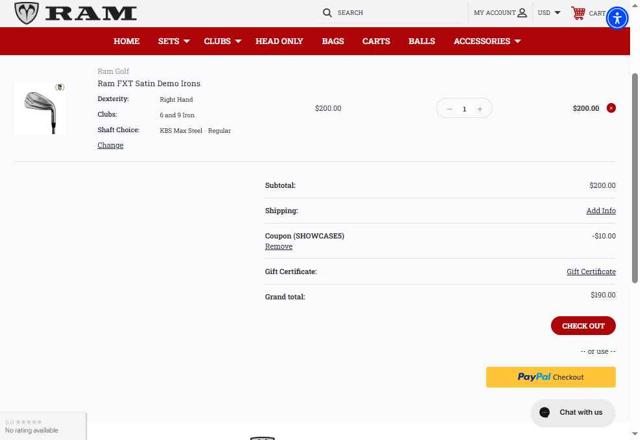Screen dimensions: 640x440
Task: Increase quantity with plus button
Action: point(480,109)
